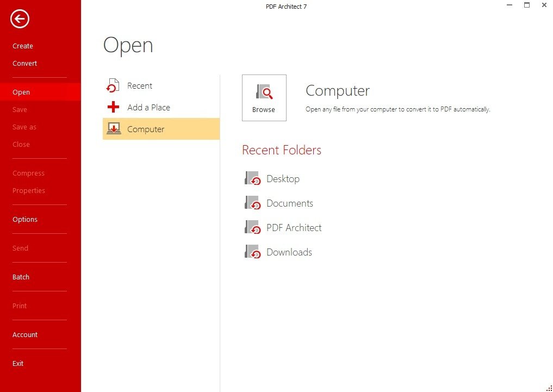Minimize the PDF Architect 7 window

pyautogui.click(x=509, y=5)
